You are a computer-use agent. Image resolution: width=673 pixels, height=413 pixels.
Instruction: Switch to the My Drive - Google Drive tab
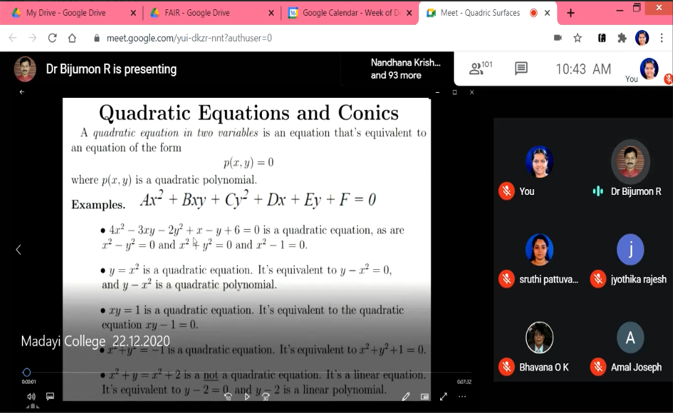tap(70, 13)
